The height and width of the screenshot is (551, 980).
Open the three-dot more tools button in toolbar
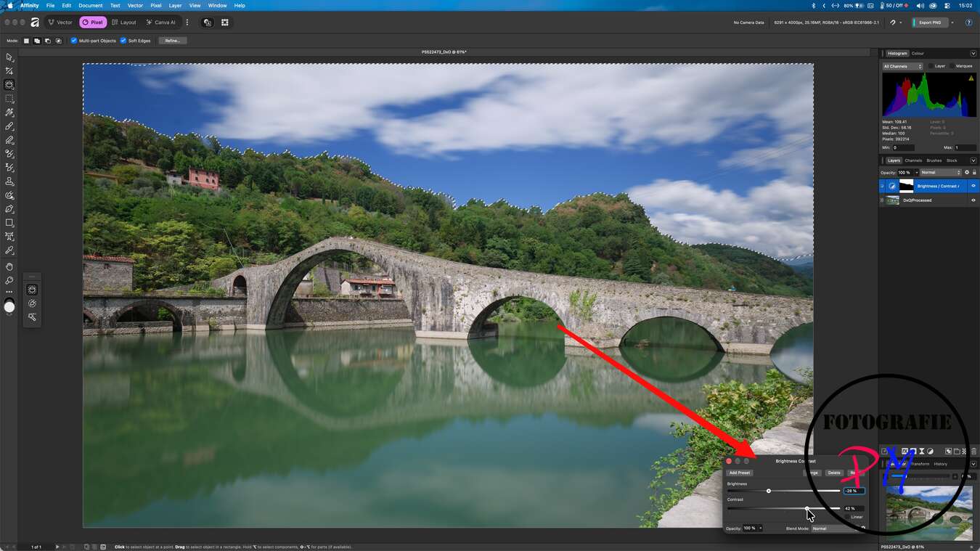[x=9, y=292]
